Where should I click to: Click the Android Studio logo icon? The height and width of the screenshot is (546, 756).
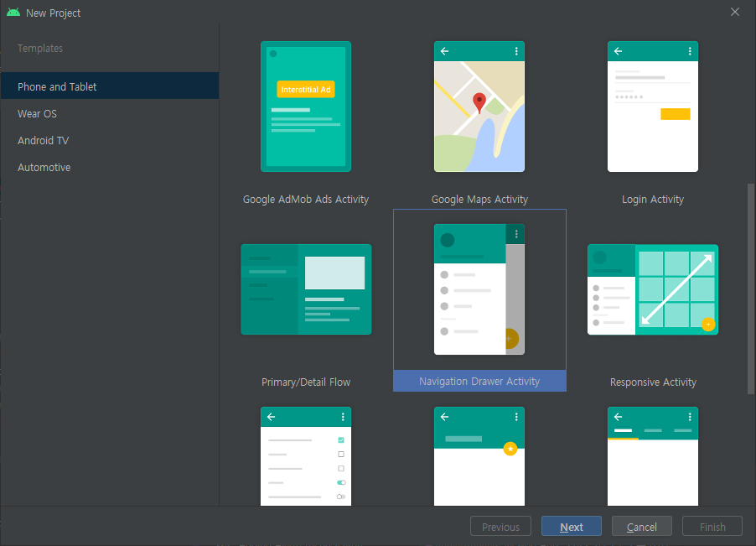click(13, 13)
